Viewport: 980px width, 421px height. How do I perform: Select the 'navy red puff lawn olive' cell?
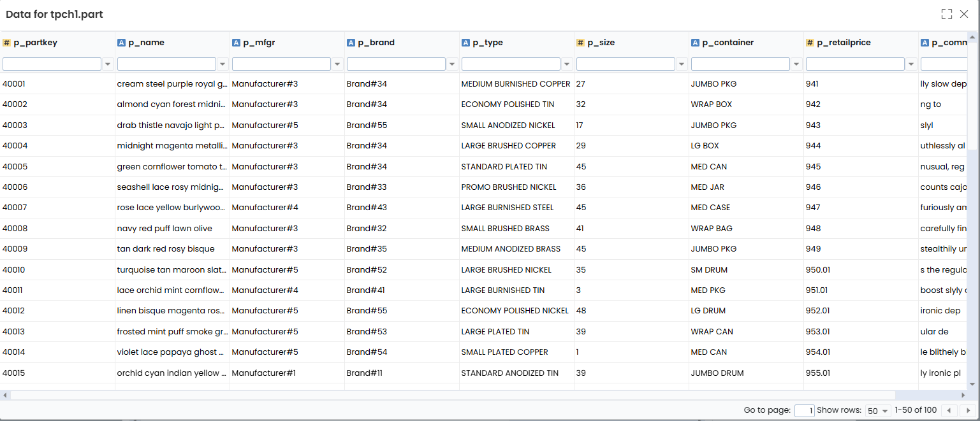[x=172, y=228]
